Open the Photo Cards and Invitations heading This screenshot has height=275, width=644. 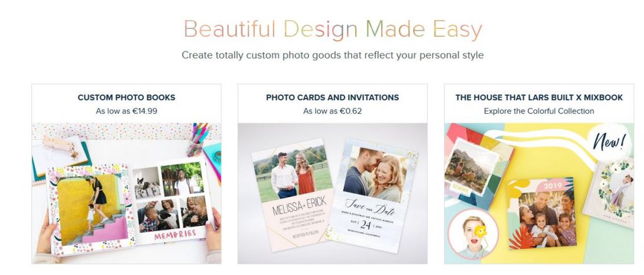[x=332, y=98]
